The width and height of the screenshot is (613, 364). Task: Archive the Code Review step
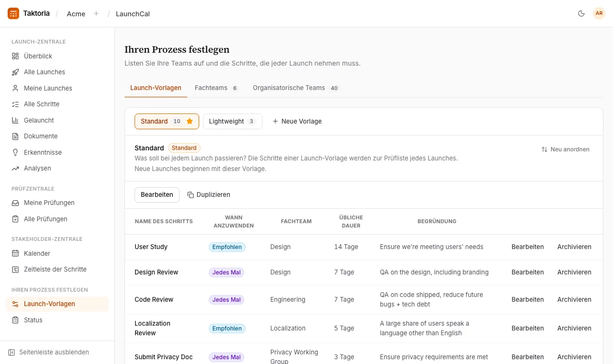coord(574,299)
